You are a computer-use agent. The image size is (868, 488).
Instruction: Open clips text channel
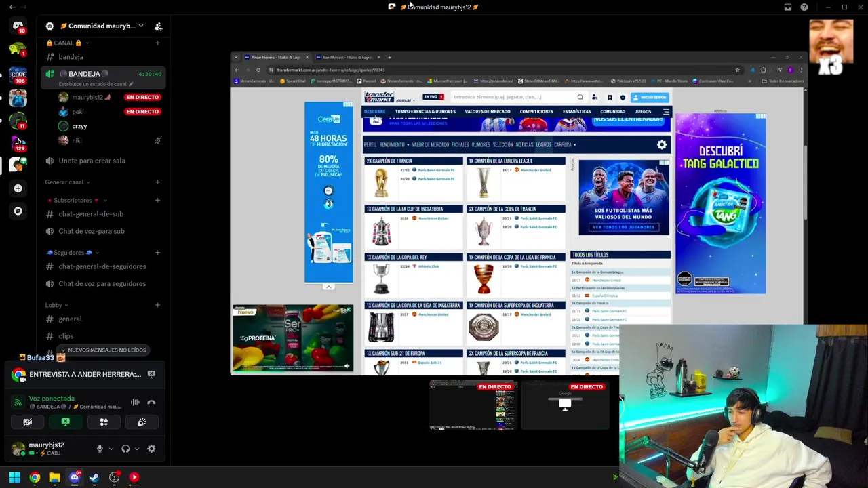pyautogui.click(x=66, y=336)
